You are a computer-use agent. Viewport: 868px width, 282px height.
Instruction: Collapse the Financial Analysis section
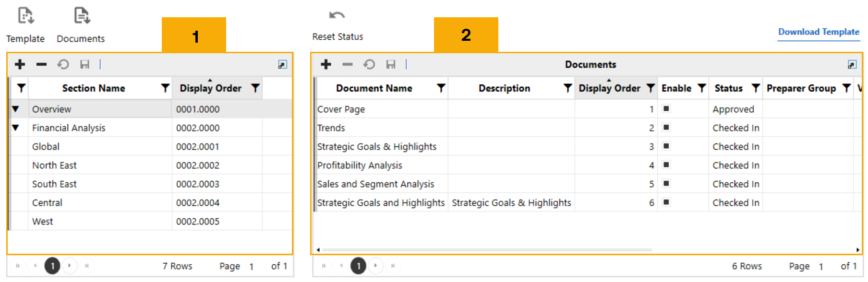point(16,128)
